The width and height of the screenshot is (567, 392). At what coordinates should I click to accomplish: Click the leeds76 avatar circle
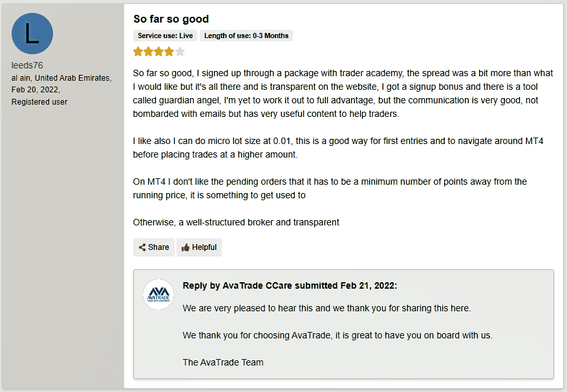pyautogui.click(x=32, y=34)
